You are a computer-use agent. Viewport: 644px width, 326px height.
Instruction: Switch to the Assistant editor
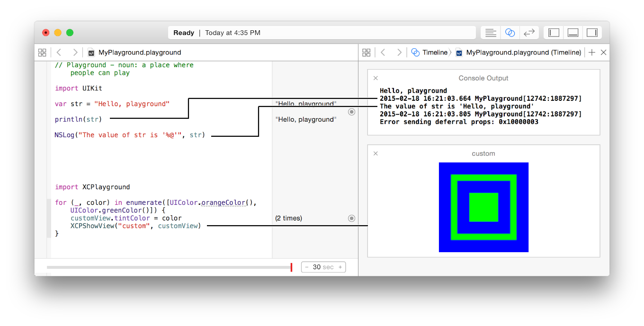[x=510, y=33]
